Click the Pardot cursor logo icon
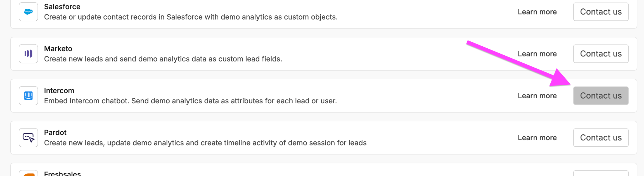Screen dimensions: 644x176 [x=29, y=137]
